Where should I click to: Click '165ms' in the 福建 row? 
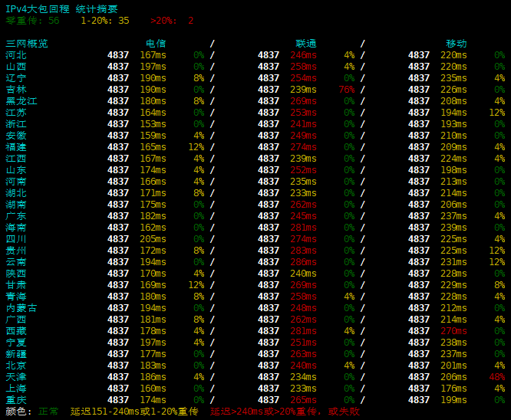pos(153,147)
